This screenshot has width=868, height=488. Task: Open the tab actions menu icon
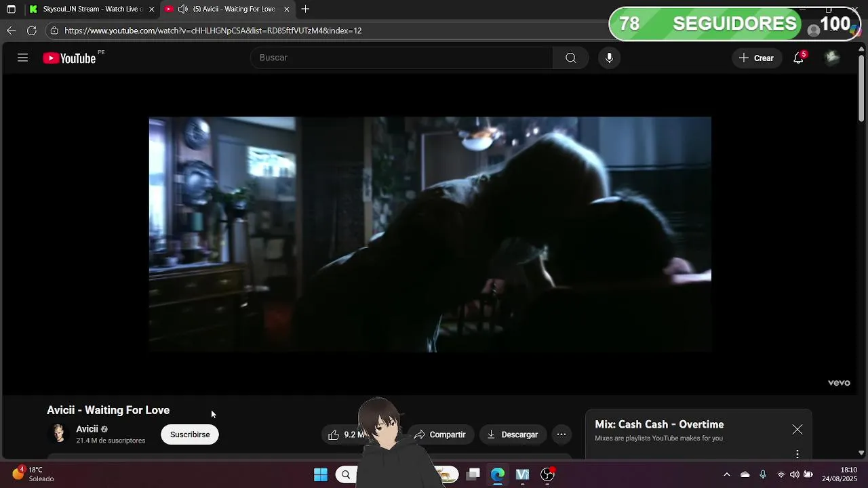[11, 9]
